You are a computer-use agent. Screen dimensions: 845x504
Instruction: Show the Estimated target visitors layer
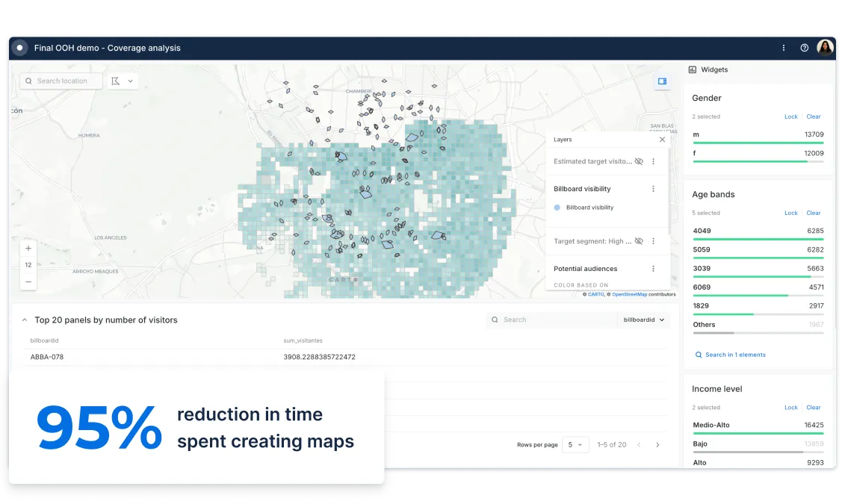639,161
